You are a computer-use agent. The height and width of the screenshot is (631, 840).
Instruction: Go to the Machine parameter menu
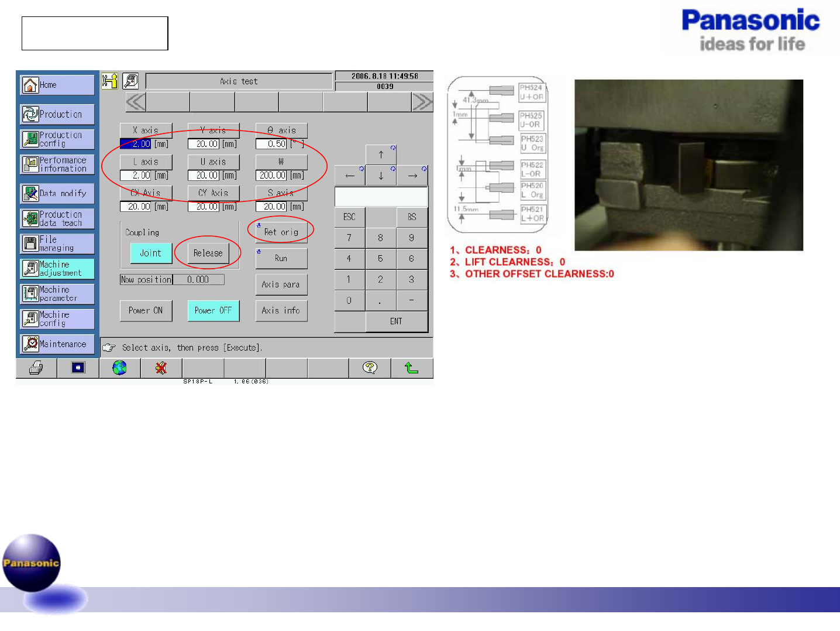click(x=57, y=294)
